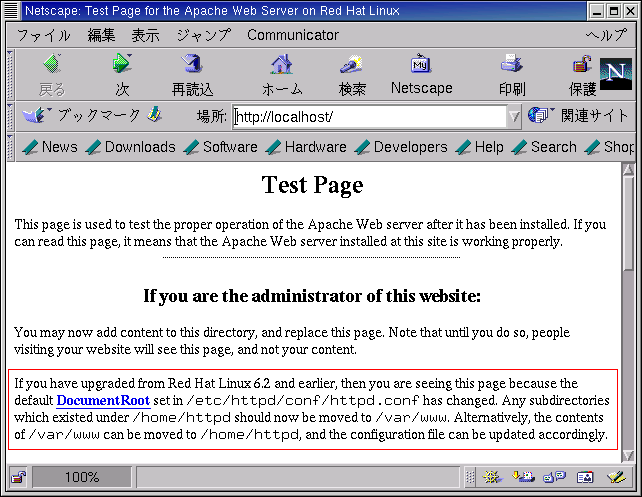Open the 編集 (Edit) menu

tap(101, 35)
